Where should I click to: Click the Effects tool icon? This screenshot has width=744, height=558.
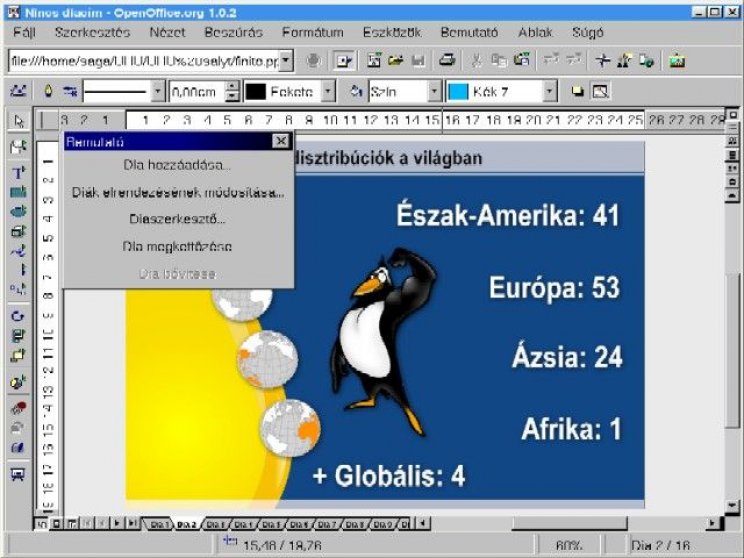tap(18, 408)
